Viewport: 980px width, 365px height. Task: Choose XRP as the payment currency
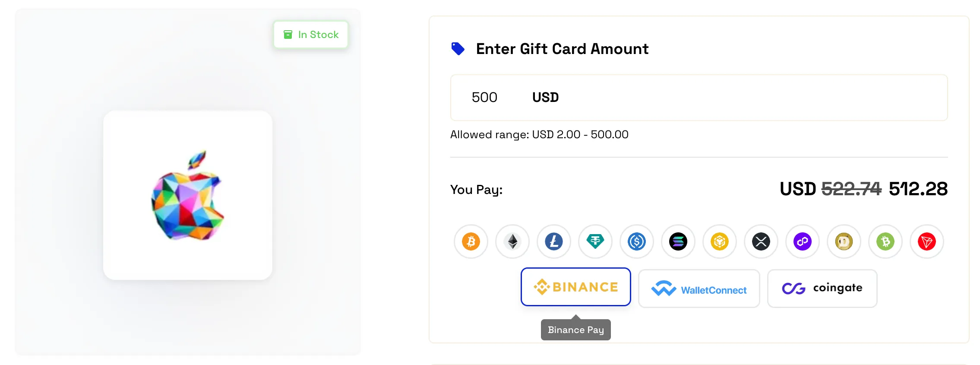click(761, 241)
